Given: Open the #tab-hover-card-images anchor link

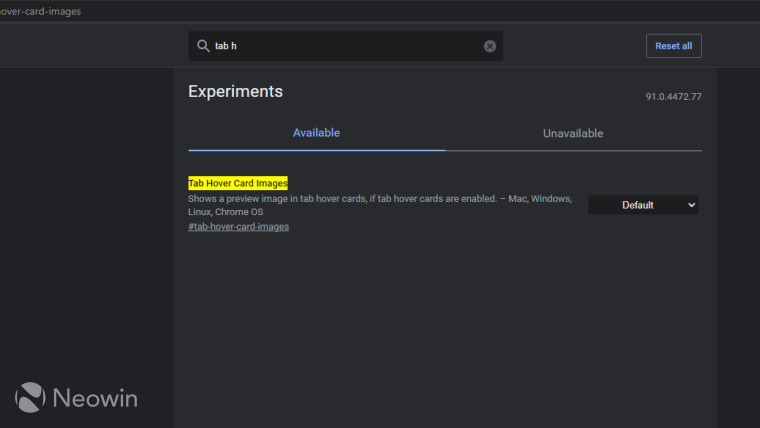Looking at the screenshot, I should 238,227.
